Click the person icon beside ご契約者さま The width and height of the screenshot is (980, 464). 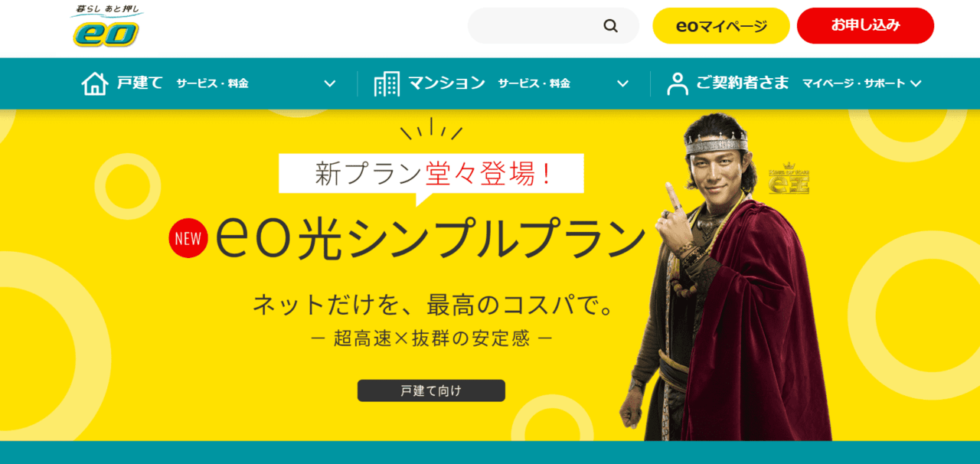point(678,83)
